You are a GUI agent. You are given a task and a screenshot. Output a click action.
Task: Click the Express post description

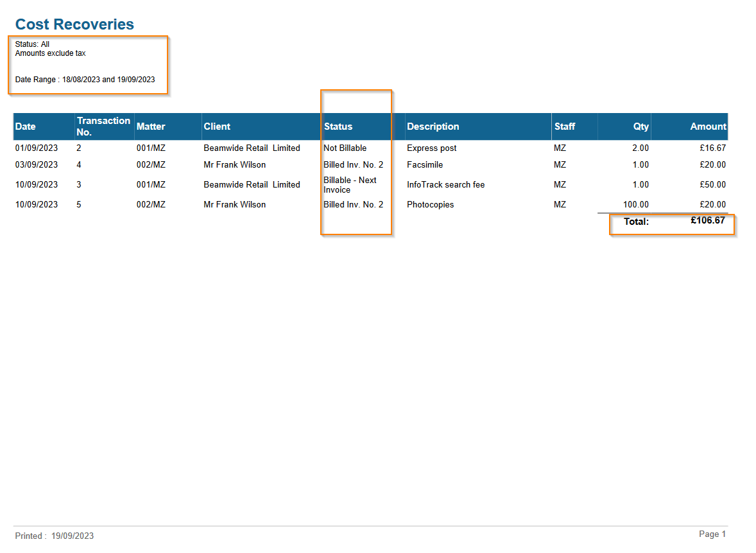(x=431, y=148)
